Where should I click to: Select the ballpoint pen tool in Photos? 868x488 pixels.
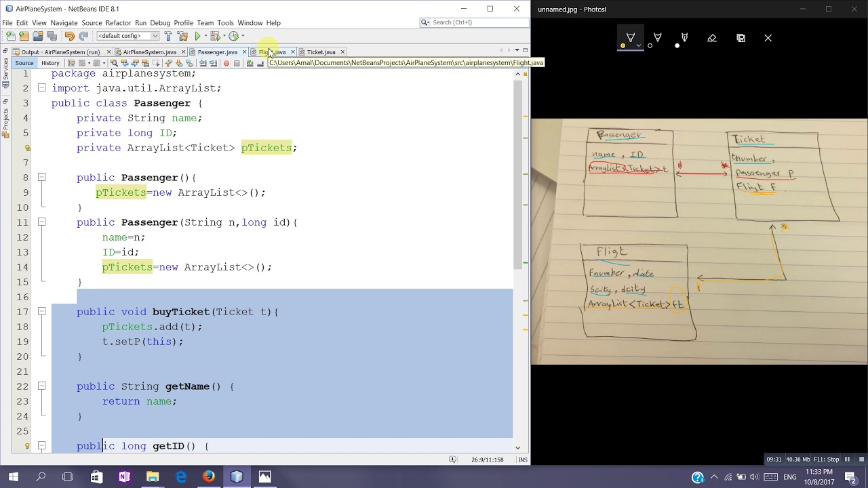[x=631, y=38]
